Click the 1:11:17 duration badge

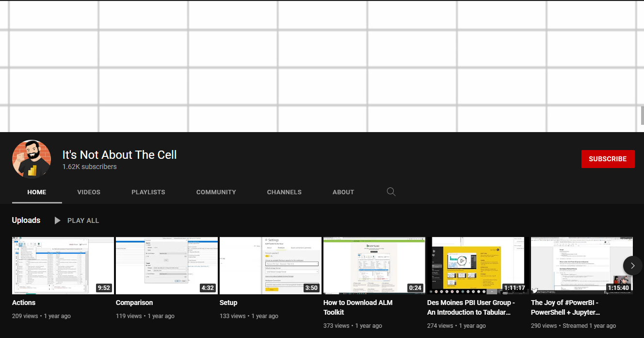pos(514,288)
